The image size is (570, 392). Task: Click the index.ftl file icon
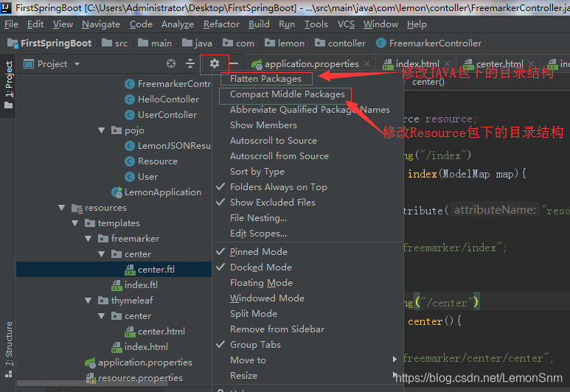tap(117, 285)
